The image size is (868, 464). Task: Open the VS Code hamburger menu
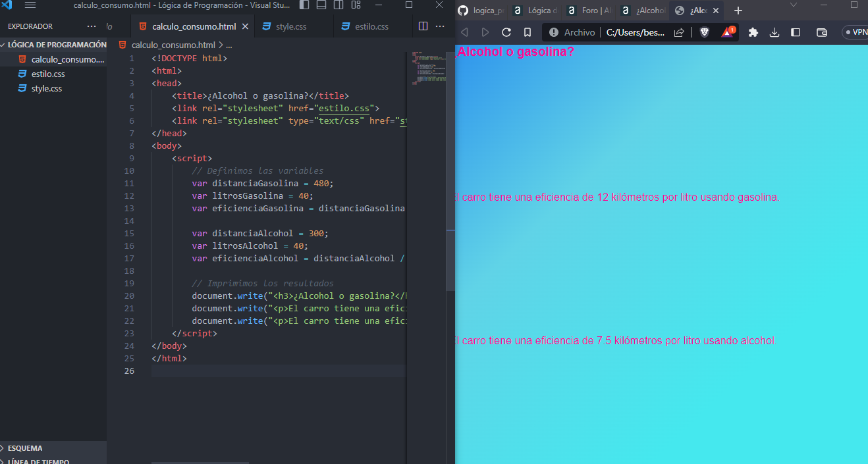30,5
